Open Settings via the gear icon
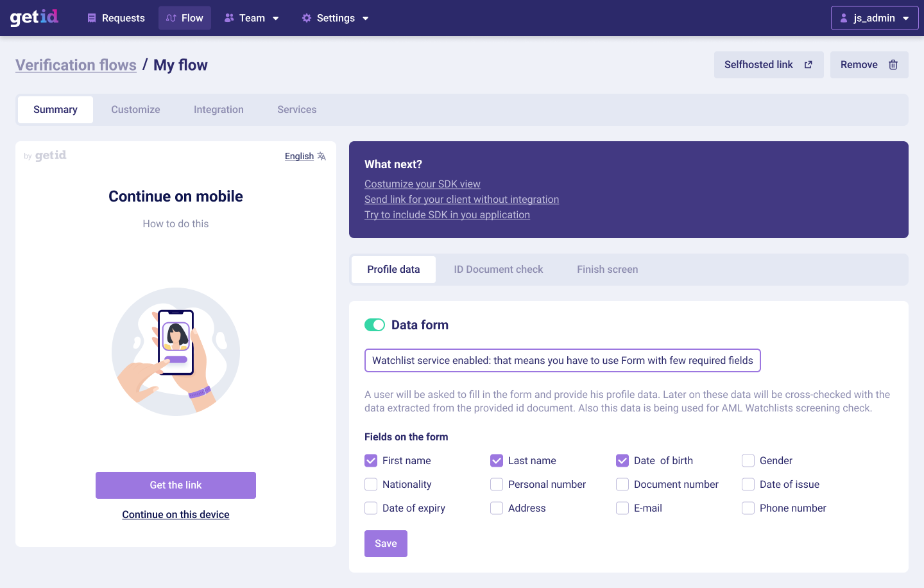This screenshot has height=588, width=924. [x=307, y=18]
